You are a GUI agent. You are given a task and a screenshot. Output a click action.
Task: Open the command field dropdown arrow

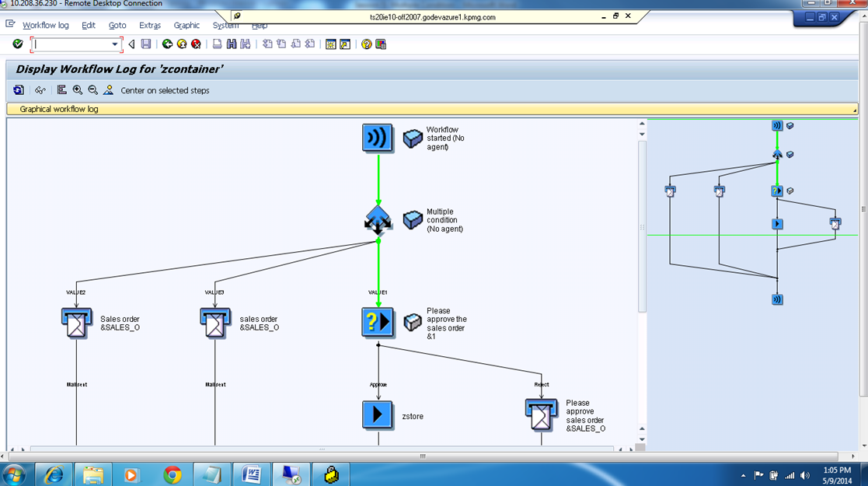point(116,44)
